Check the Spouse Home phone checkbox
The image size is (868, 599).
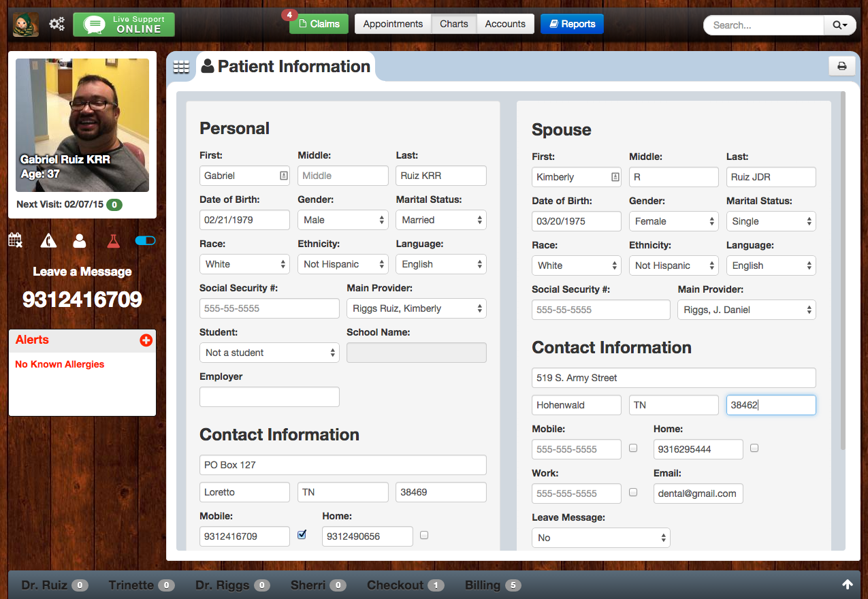(754, 448)
